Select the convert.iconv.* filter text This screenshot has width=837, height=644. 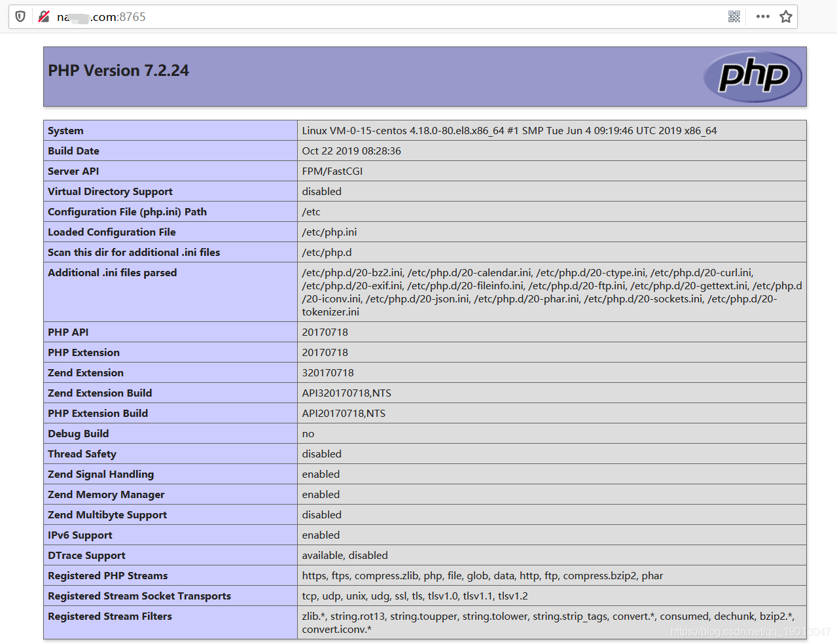(336, 630)
